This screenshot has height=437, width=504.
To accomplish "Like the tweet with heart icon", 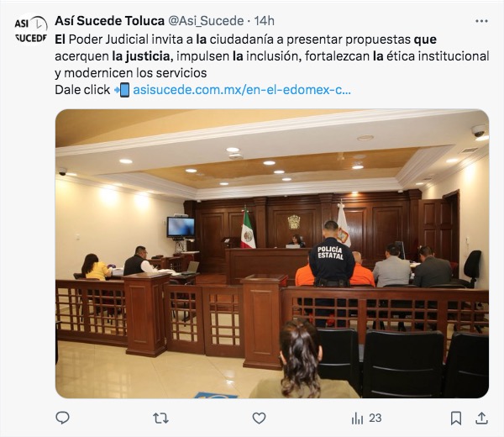I will click(x=259, y=419).
